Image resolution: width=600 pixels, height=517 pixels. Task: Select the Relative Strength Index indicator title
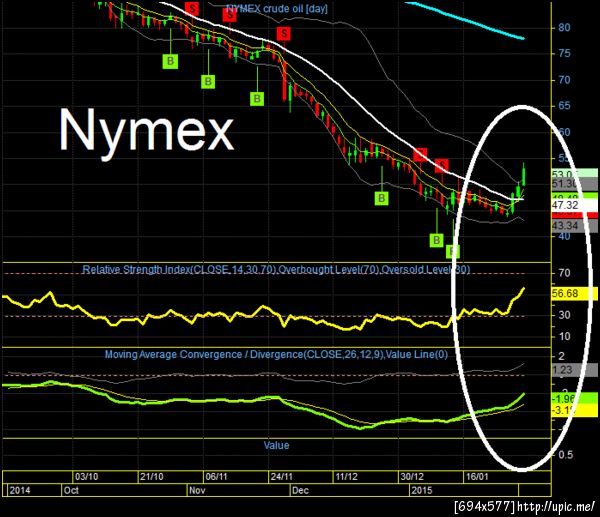276,269
